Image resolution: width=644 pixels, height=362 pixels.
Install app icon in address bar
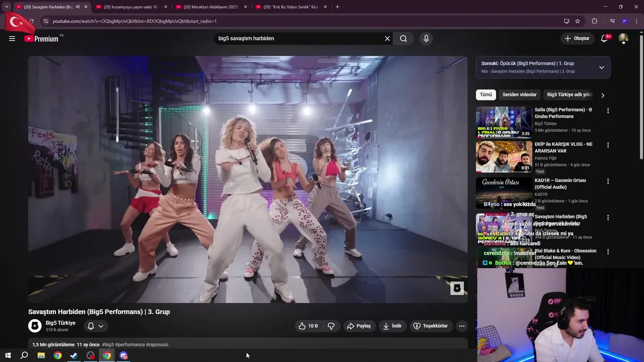(567, 21)
